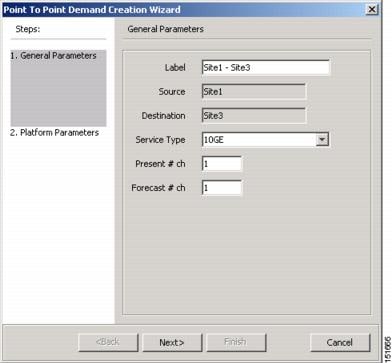This screenshot has height=363, width=392.
Task: Click the Destination label text
Action: pos(164,116)
